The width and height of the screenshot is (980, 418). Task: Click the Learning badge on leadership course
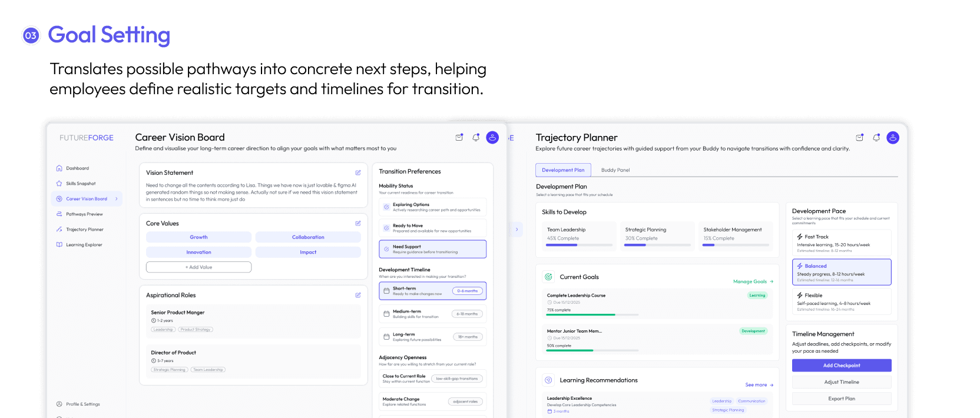757,296
